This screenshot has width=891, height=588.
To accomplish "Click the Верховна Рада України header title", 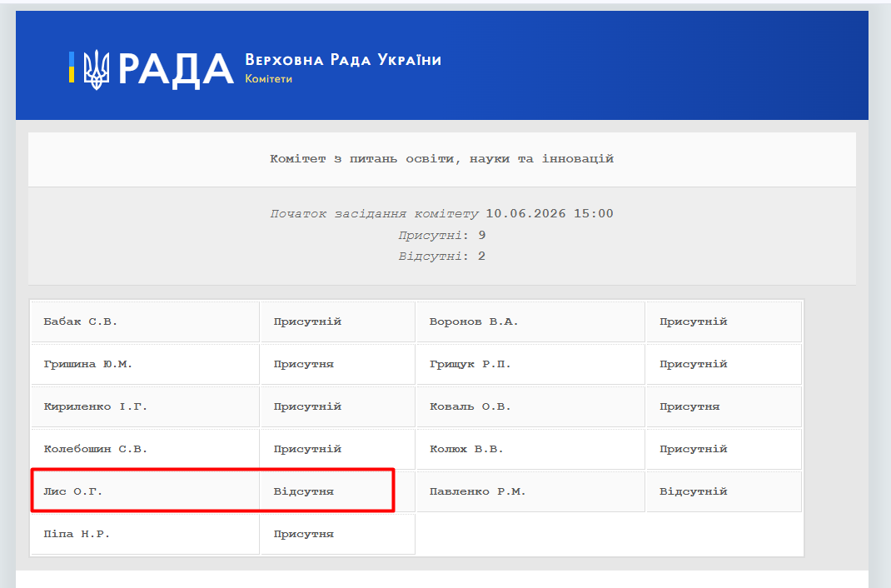I will coord(343,60).
